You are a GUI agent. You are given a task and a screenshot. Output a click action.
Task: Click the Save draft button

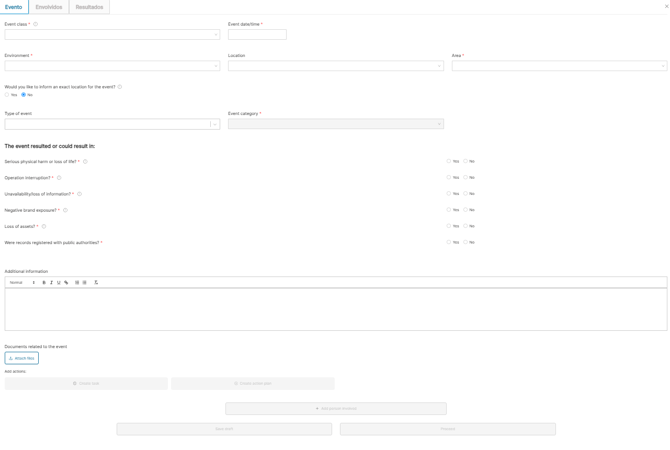pyautogui.click(x=224, y=429)
